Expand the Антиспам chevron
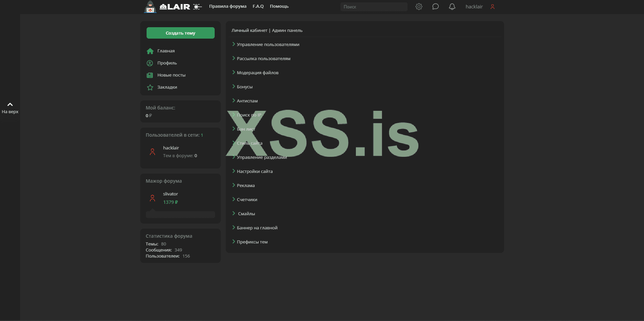Screen dimensions: 644x321 [233, 100]
